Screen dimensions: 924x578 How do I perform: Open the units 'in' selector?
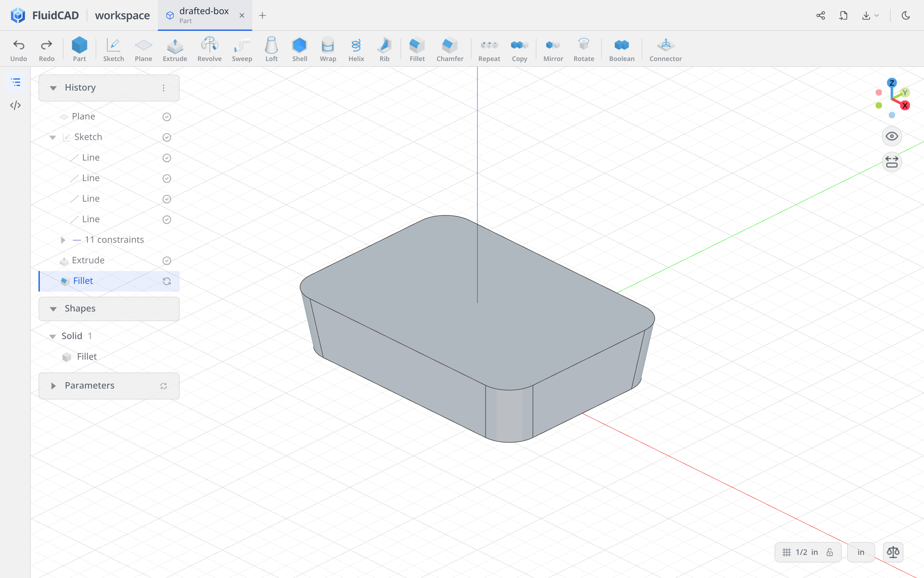(x=860, y=552)
